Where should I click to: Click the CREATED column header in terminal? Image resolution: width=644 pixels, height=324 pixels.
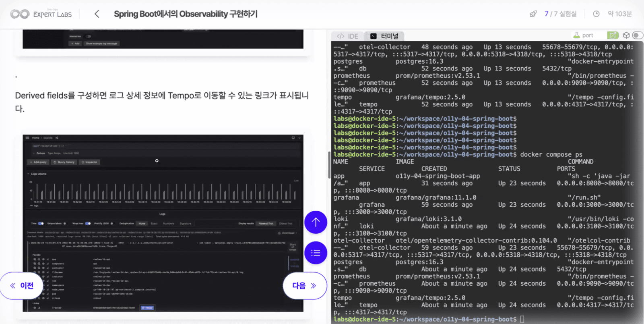[x=434, y=169]
